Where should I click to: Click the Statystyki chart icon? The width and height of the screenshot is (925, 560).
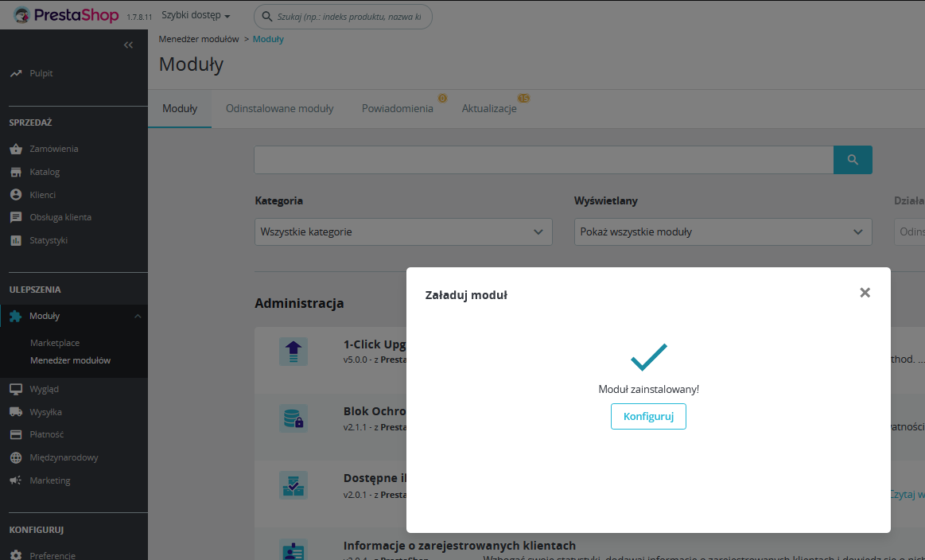tap(16, 241)
